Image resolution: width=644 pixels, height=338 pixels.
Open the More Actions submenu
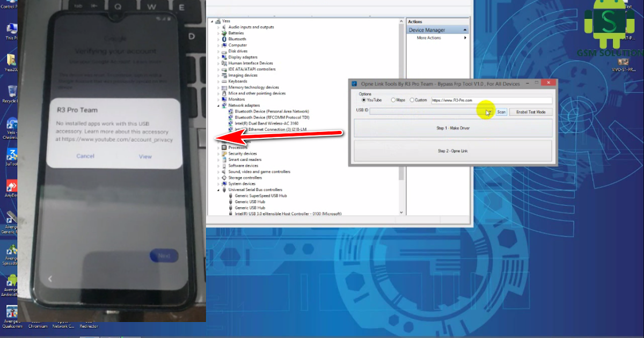[x=441, y=38]
